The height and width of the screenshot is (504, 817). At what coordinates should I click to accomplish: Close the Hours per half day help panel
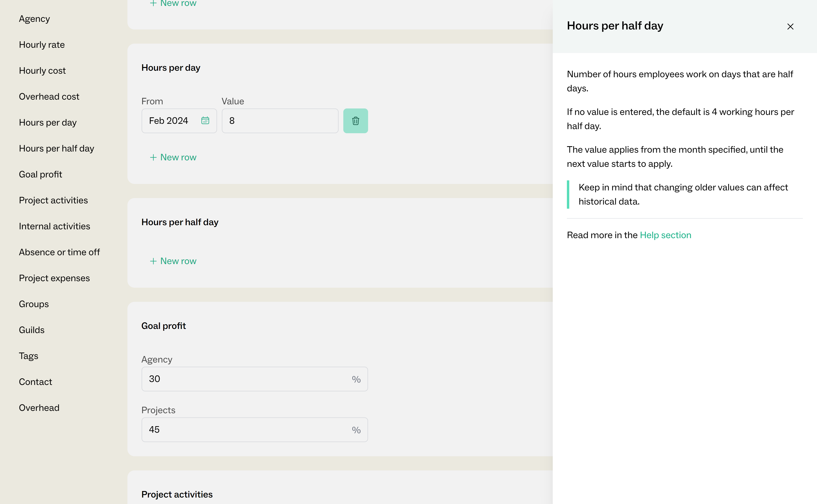[x=790, y=27]
